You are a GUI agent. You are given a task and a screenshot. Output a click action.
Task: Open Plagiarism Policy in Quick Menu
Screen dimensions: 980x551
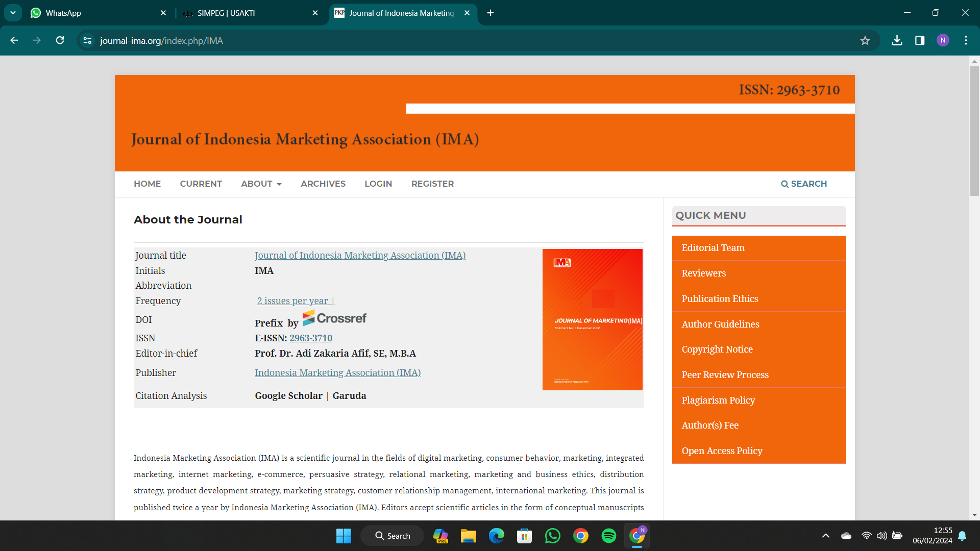pyautogui.click(x=758, y=400)
